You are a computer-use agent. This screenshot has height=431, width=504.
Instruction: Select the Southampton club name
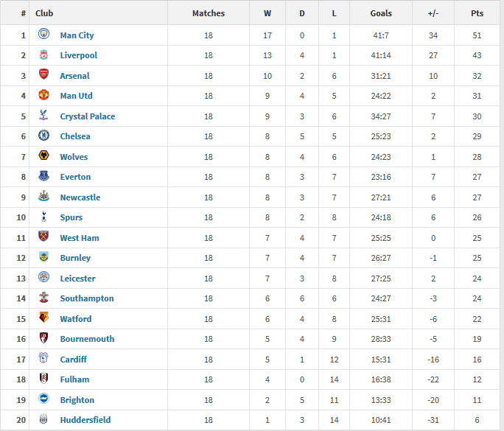87,298
